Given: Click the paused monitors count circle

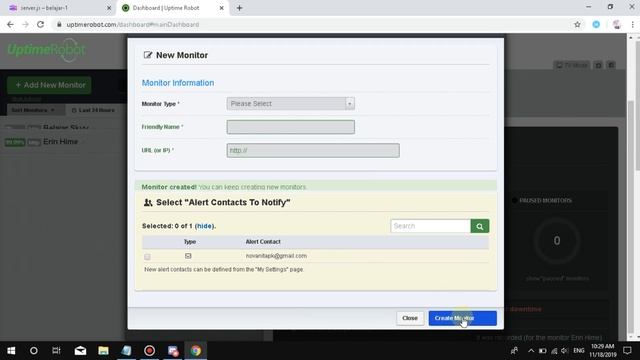Looking at the screenshot, I should point(557,241).
